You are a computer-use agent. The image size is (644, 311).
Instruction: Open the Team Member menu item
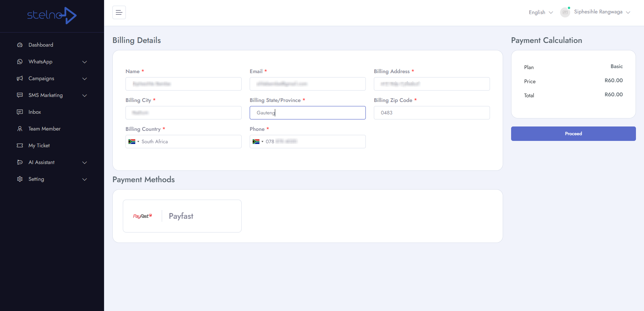pos(44,129)
